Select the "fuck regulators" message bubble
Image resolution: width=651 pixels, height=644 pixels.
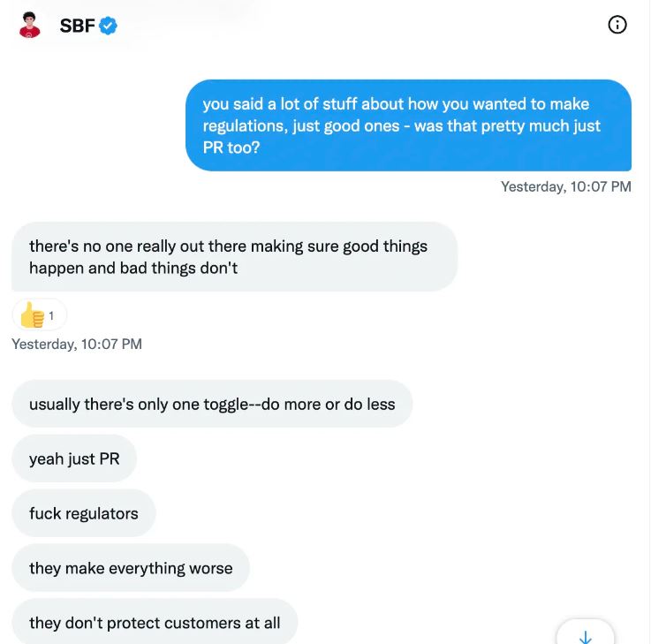click(84, 513)
